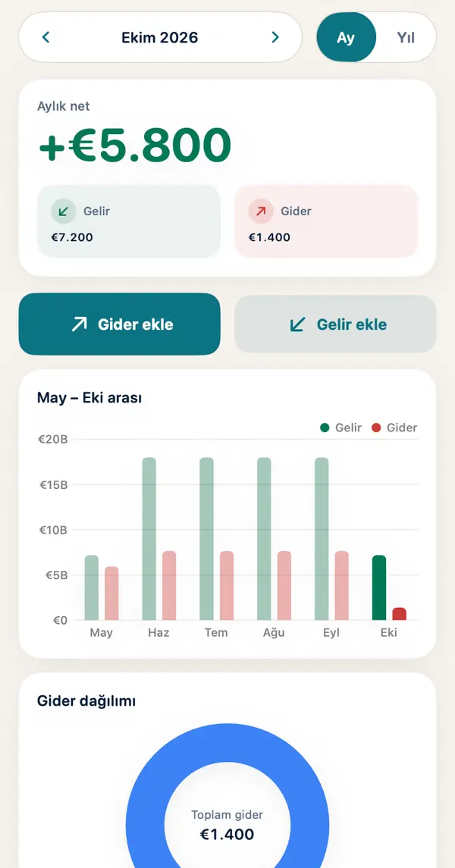Toggle Gelir series in chart legend

point(341,428)
